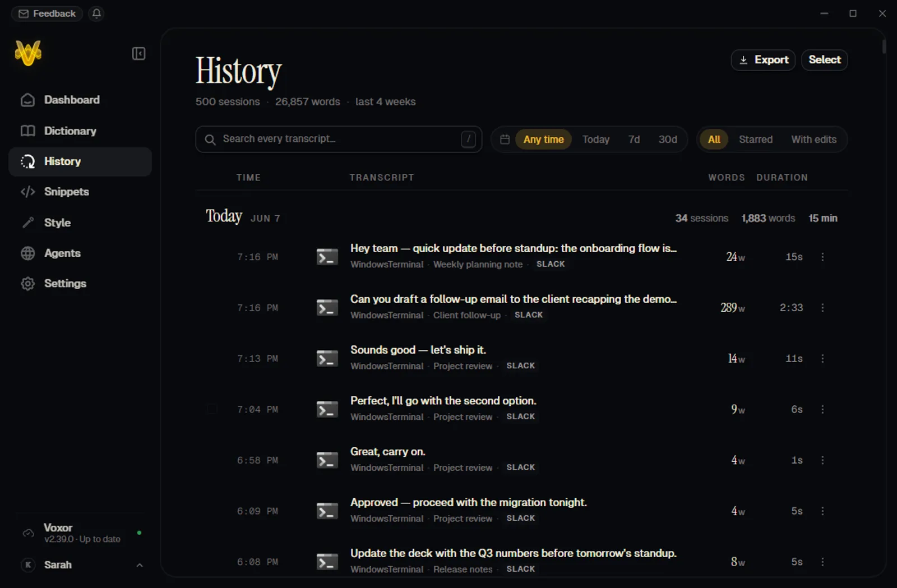Click the Export button
This screenshot has width=897, height=588.
(x=763, y=60)
